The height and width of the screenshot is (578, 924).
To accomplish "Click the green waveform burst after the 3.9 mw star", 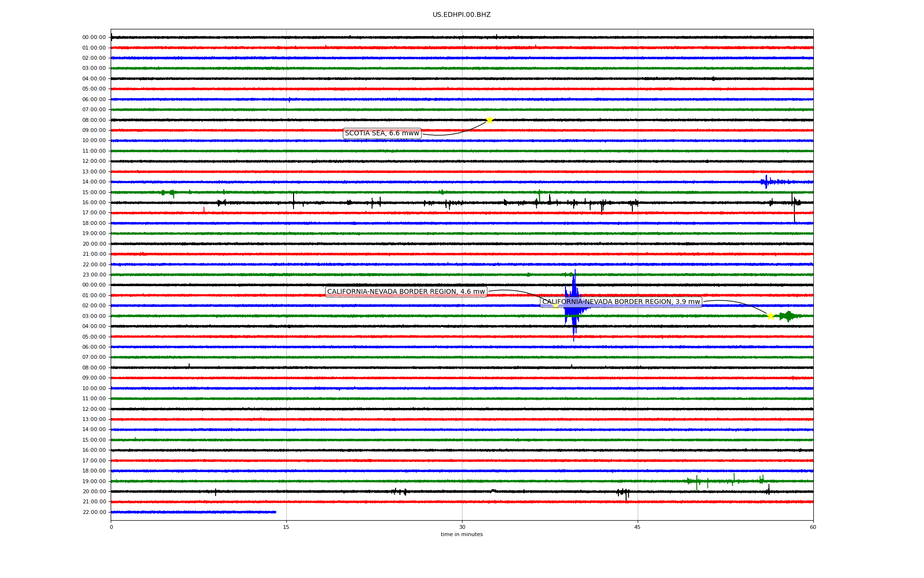I will pyautogui.click(x=789, y=316).
